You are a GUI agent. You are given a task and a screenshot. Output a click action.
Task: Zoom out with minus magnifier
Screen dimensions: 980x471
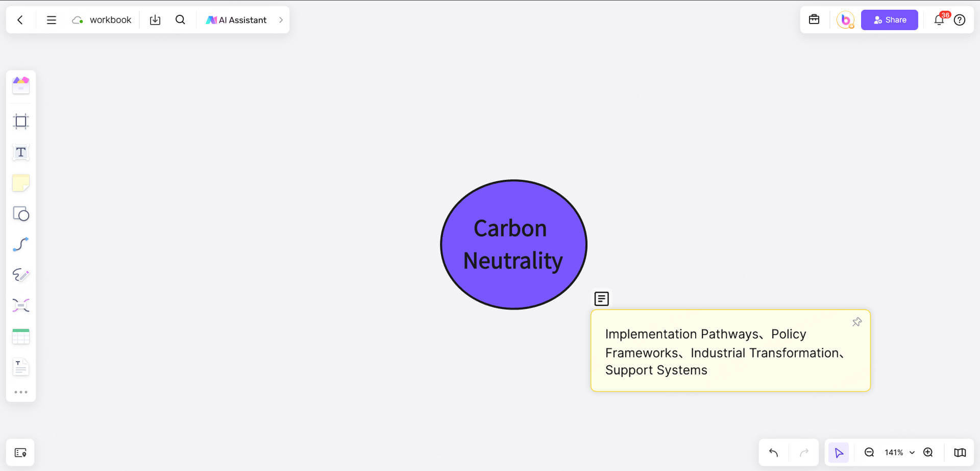click(869, 453)
